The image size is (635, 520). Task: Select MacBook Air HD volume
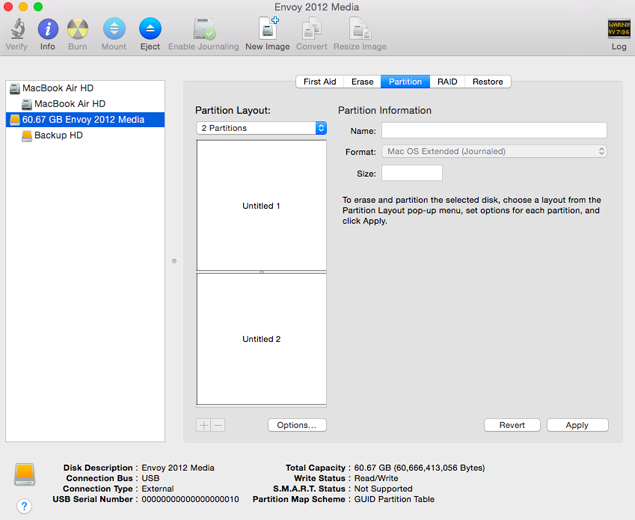85,104
